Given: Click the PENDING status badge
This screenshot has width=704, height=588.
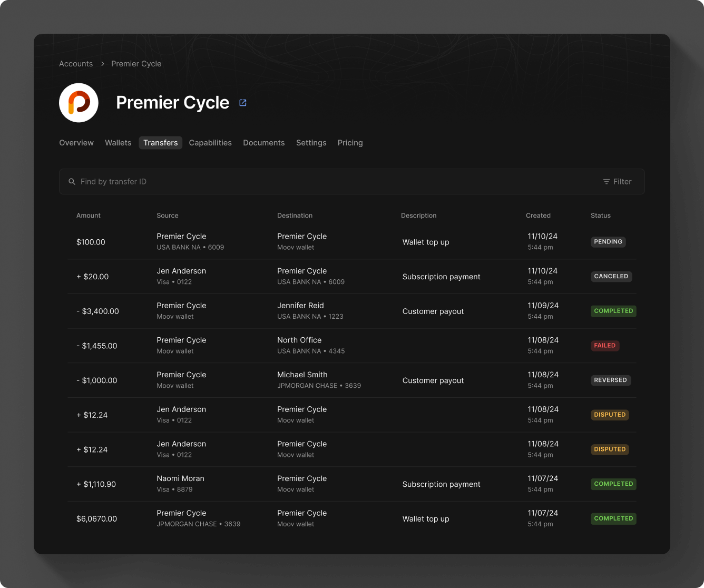Looking at the screenshot, I should (608, 242).
